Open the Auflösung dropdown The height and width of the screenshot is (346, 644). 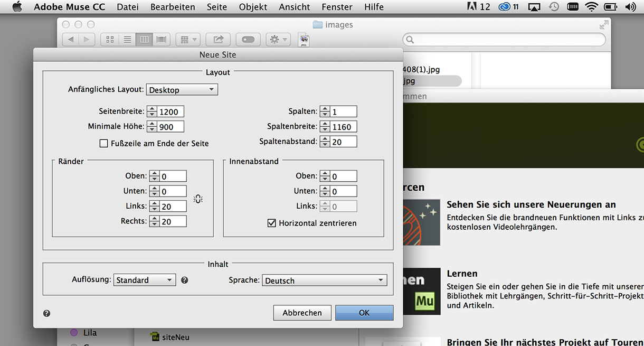coord(145,280)
